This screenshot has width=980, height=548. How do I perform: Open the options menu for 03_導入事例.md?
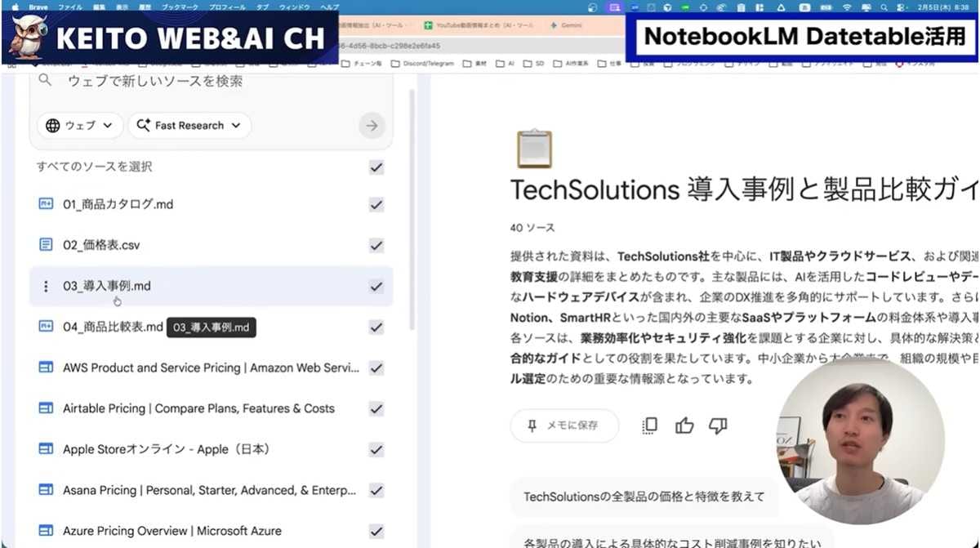(x=46, y=286)
